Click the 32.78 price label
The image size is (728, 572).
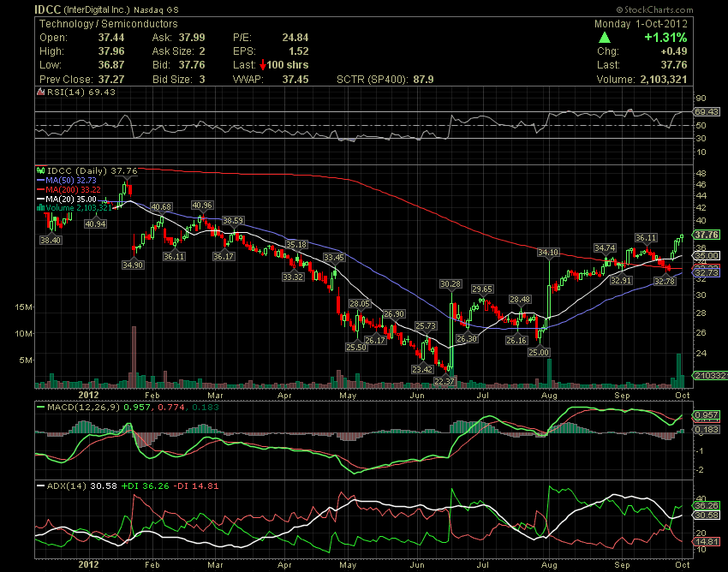(x=665, y=281)
